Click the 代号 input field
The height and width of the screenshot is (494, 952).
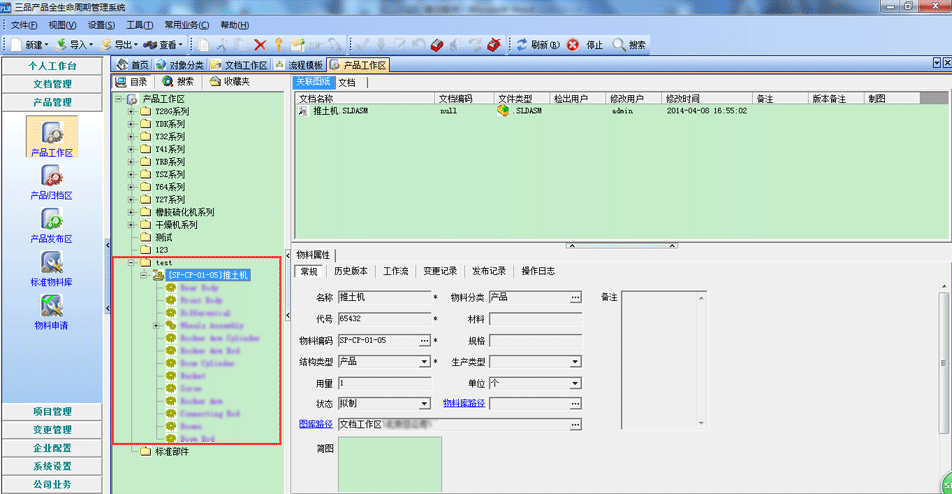384,319
